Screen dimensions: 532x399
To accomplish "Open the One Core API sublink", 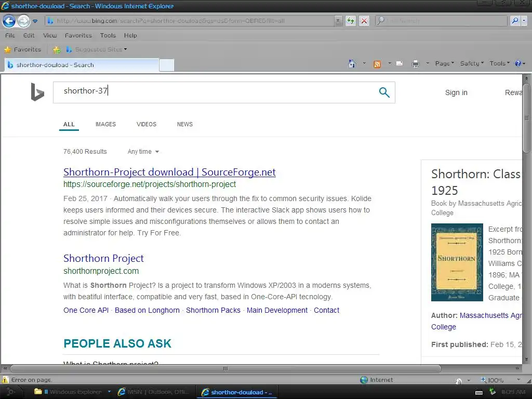I will tap(86, 310).
